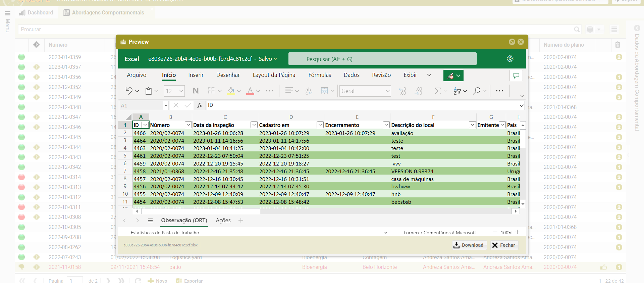Image resolution: width=644 pixels, height=283 pixels.
Task: Click the Download button
Action: click(x=469, y=245)
